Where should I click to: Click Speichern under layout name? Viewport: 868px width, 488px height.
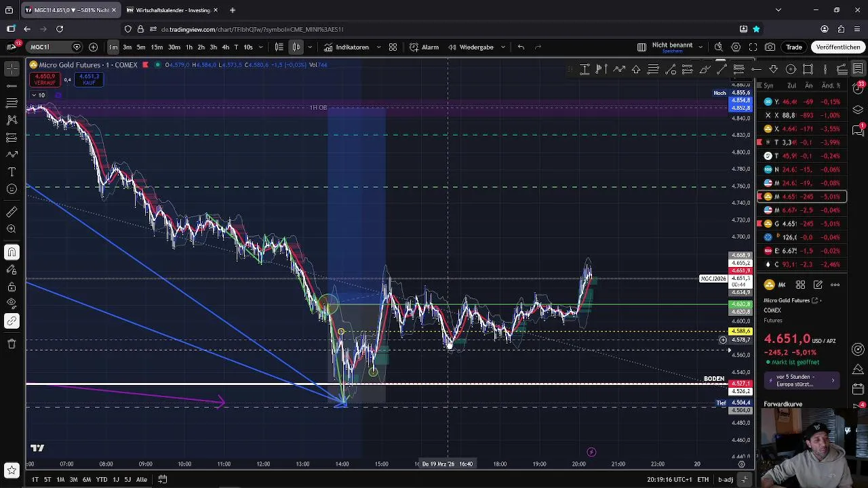point(672,52)
